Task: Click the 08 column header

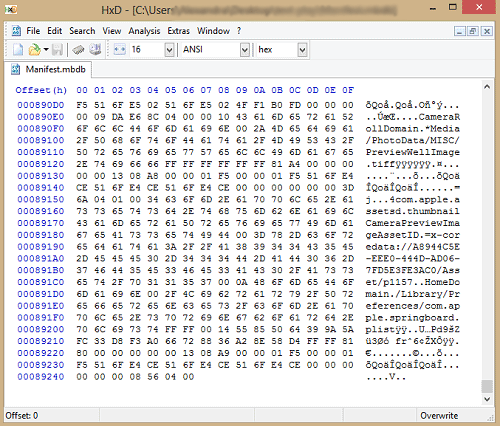Action: click(x=224, y=90)
